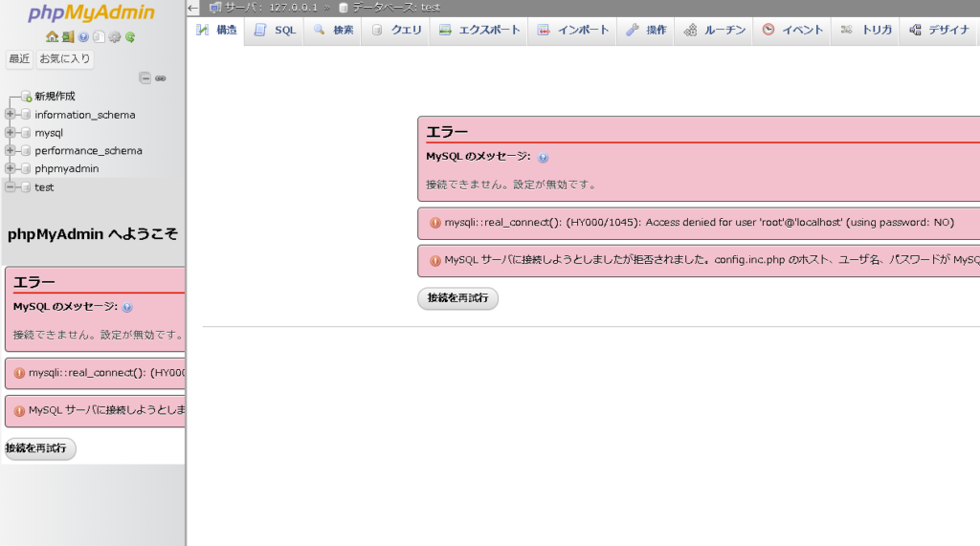The image size is (980, 546).
Task: Click the mysqli::real_connect Access denied message
Action: tap(699, 223)
